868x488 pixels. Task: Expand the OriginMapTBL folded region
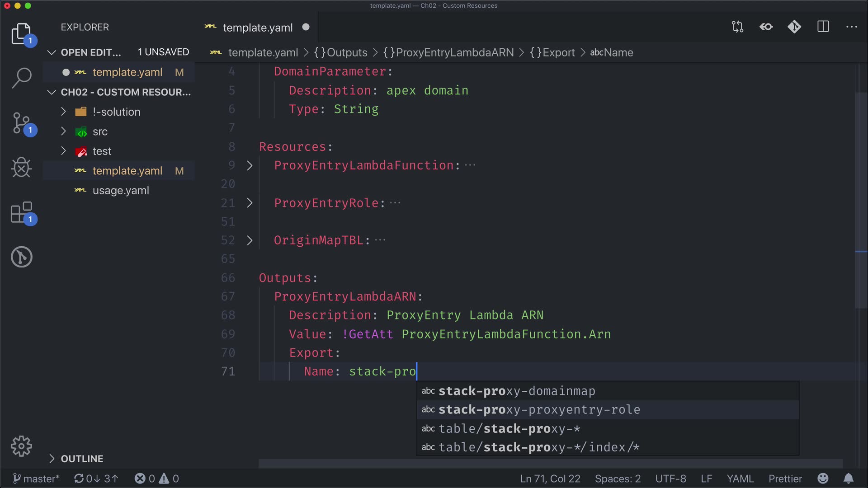coord(250,240)
